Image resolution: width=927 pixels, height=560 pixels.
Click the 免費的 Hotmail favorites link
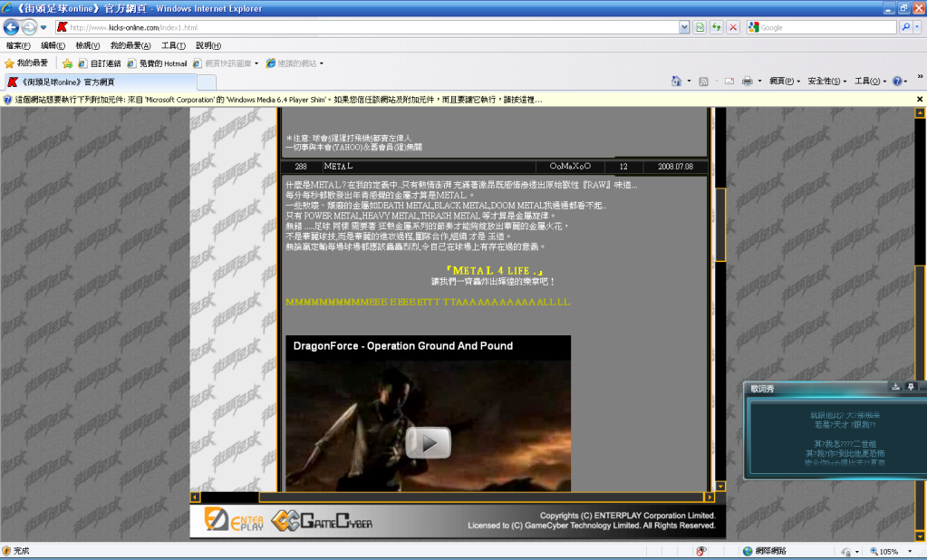[x=157, y=63]
